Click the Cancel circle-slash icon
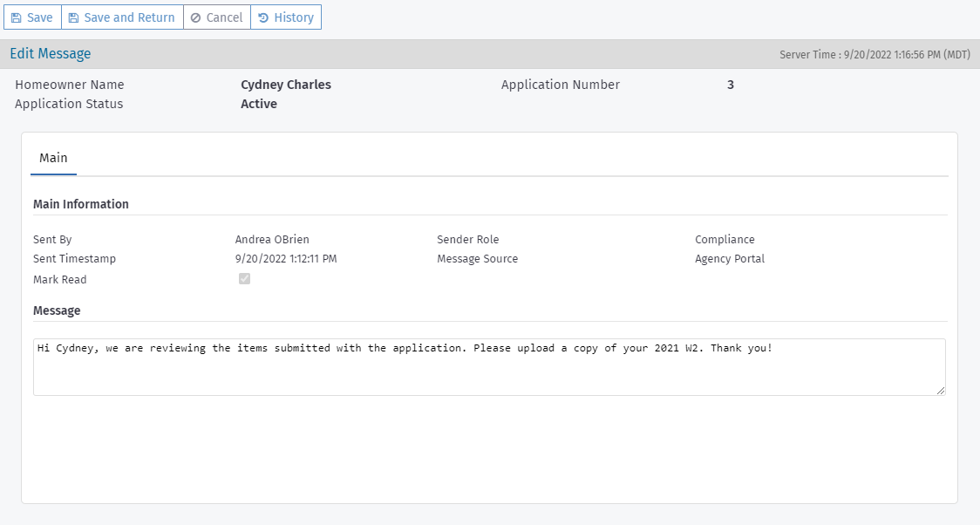The height and width of the screenshot is (525, 980). [x=195, y=17]
